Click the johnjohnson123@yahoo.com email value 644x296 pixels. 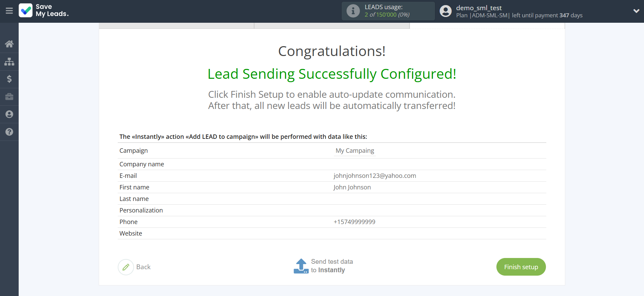coord(375,176)
